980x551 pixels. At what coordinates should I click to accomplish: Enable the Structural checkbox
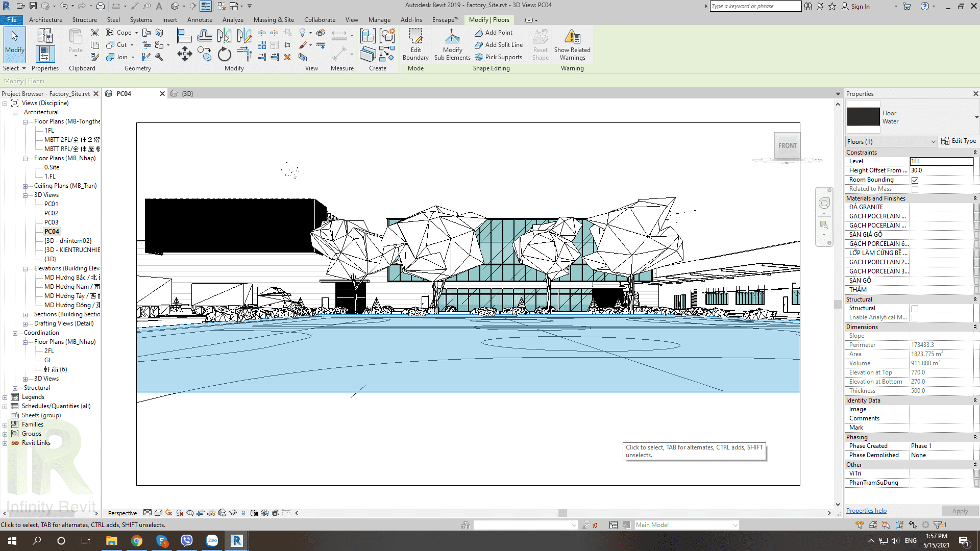click(915, 309)
